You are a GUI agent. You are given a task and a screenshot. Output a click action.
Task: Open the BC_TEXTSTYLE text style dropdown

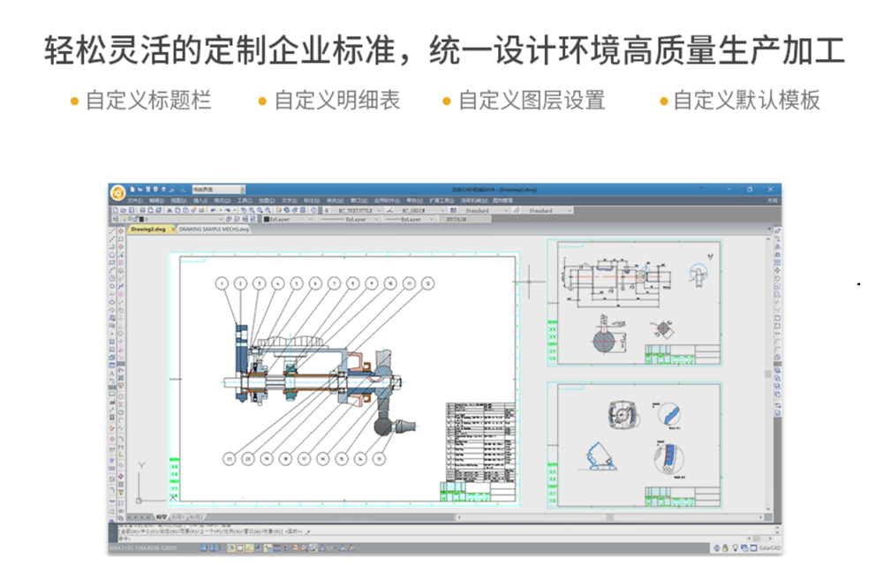[x=357, y=210]
